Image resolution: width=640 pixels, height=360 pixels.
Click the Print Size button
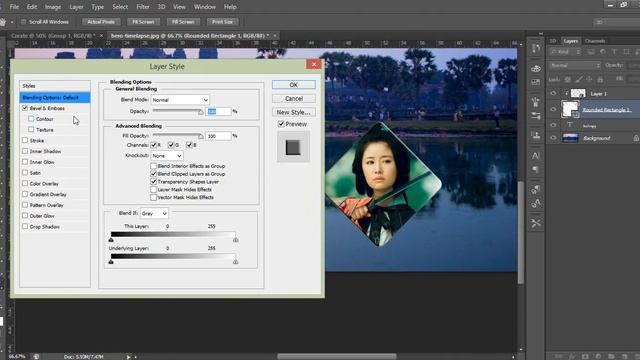pos(222,22)
